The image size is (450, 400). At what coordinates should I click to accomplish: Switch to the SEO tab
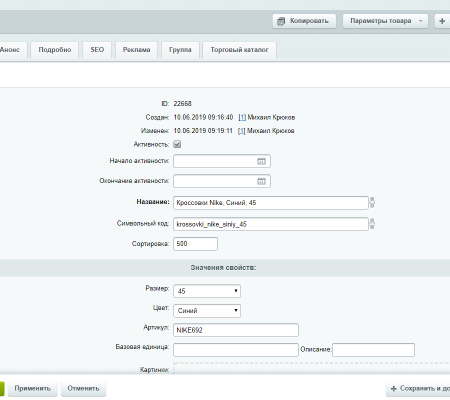click(x=97, y=50)
